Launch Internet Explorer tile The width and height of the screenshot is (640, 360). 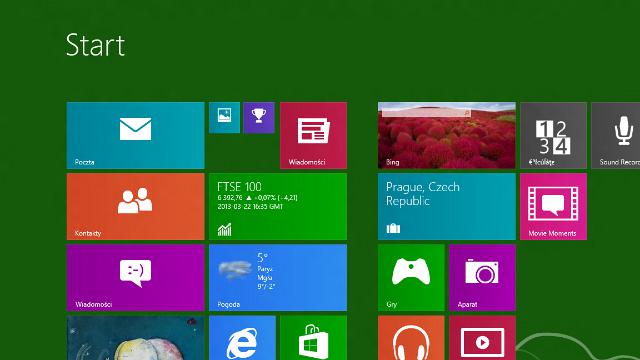coord(242,338)
